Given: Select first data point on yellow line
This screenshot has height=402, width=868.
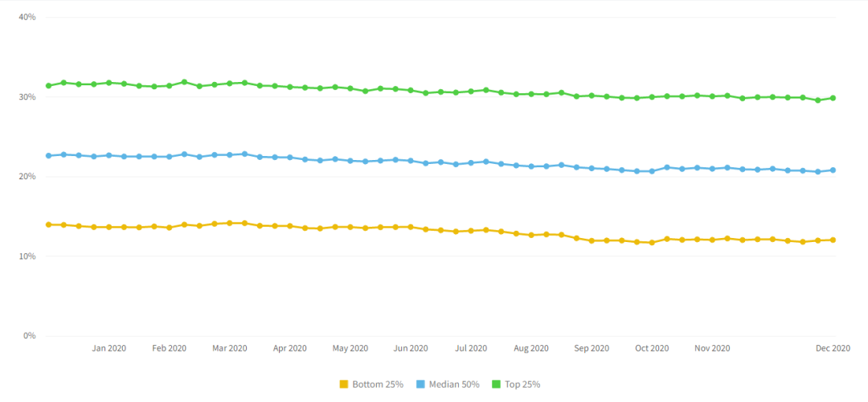Looking at the screenshot, I should click(48, 224).
